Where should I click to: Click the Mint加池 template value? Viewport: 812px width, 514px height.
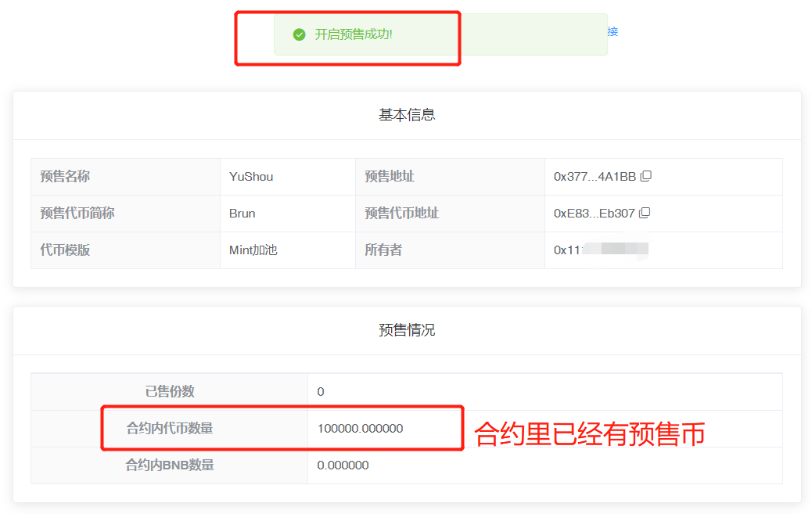pyautogui.click(x=253, y=250)
